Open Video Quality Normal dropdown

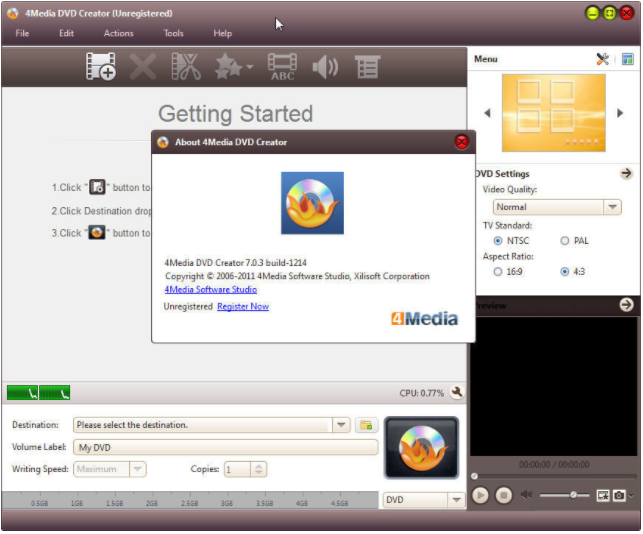tap(557, 207)
